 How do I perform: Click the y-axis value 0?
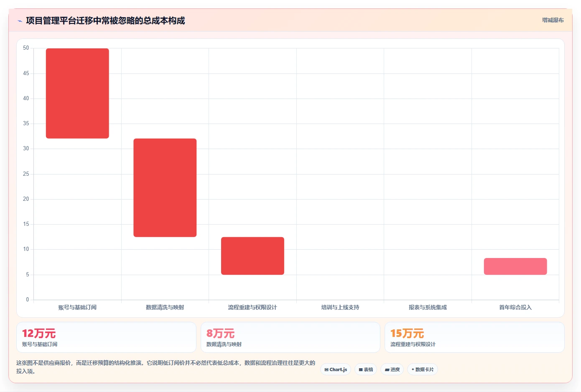(x=28, y=299)
